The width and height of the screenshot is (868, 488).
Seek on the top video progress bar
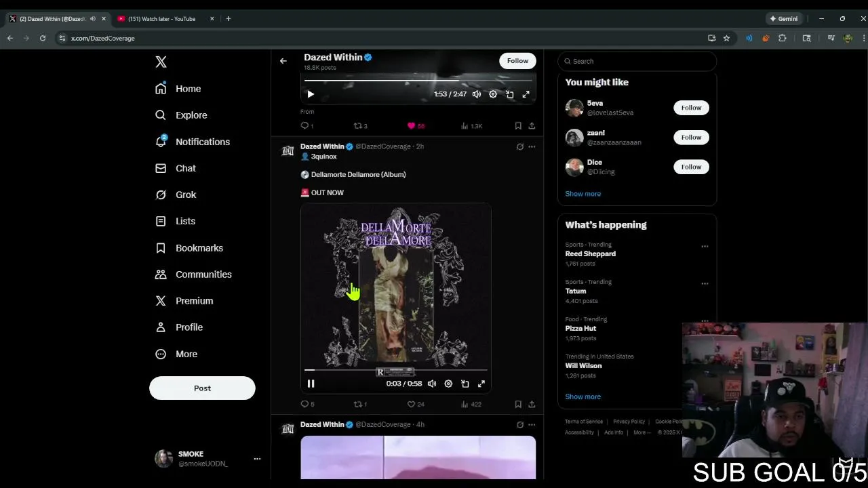pos(418,81)
